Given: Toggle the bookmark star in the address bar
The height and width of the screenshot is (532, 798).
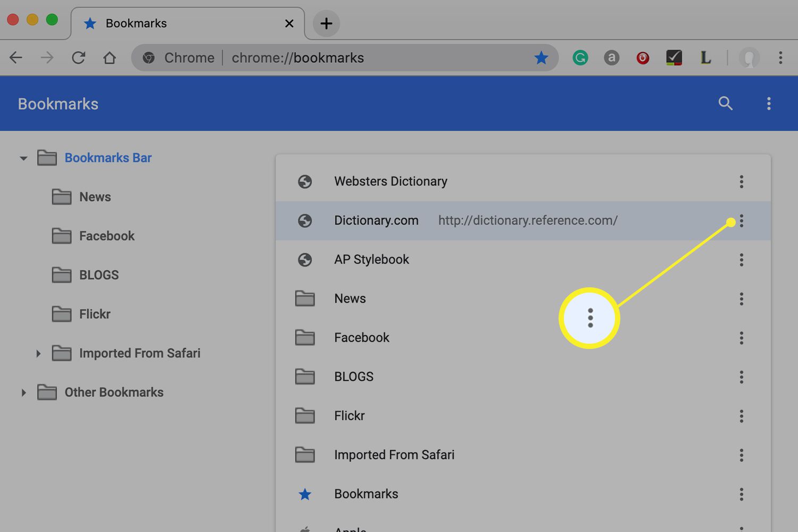Looking at the screenshot, I should (541, 57).
